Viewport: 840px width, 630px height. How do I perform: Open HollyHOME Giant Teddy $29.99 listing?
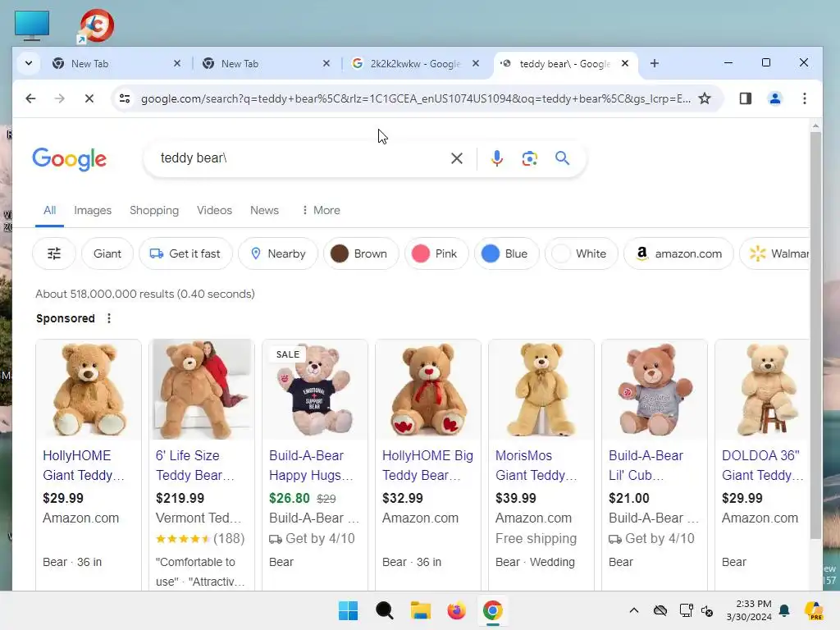click(x=84, y=465)
